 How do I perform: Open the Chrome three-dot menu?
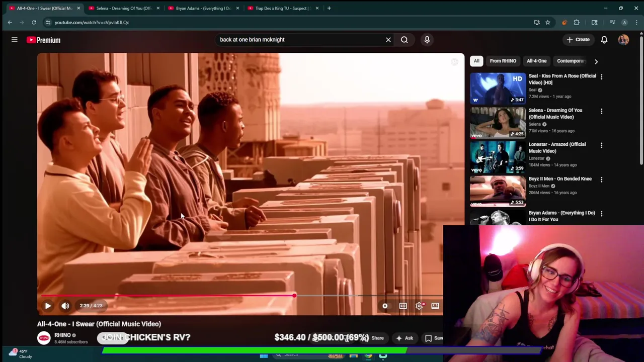point(636,22)
